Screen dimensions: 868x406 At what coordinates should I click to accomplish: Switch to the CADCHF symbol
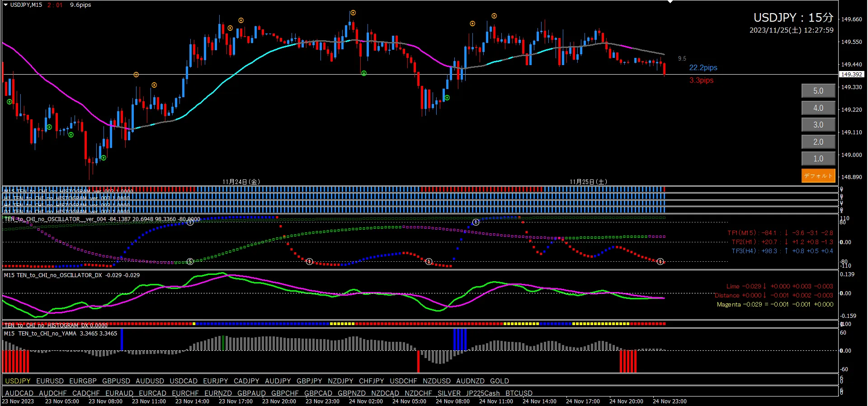pos(86,393)
